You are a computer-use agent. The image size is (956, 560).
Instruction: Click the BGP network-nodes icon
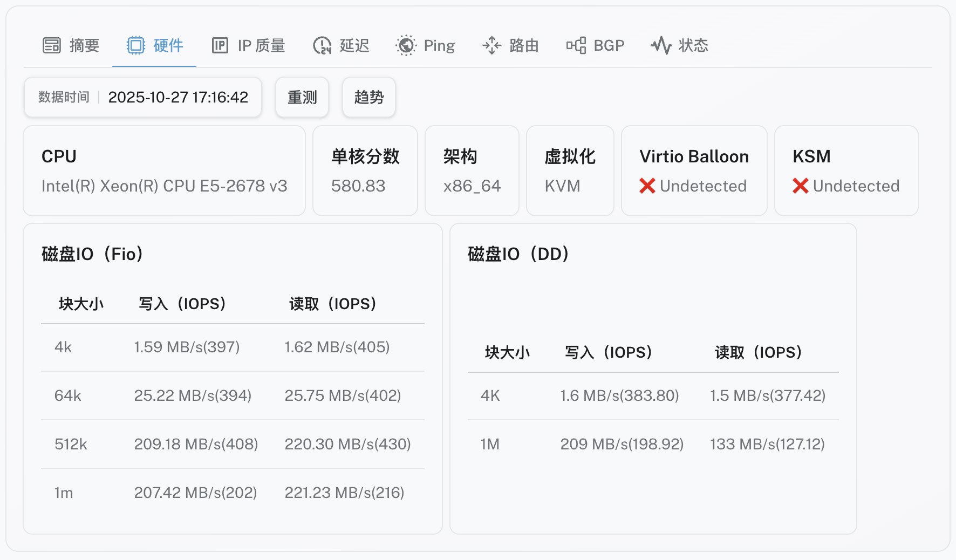coord(576,45)
